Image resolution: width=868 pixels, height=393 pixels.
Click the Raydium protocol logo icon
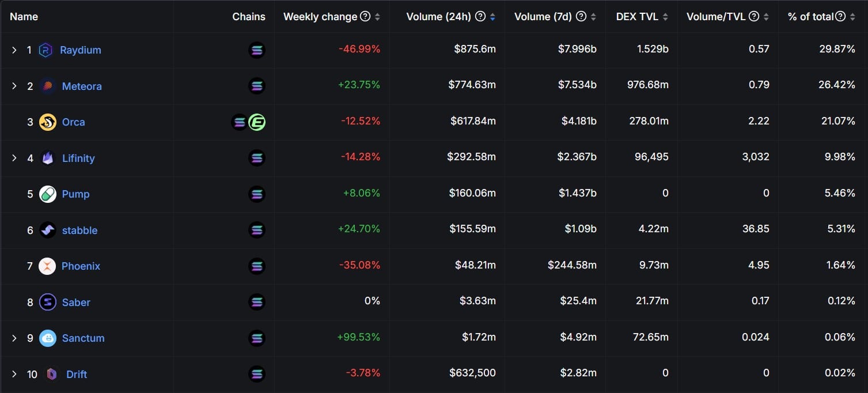[x=46, y=50]
